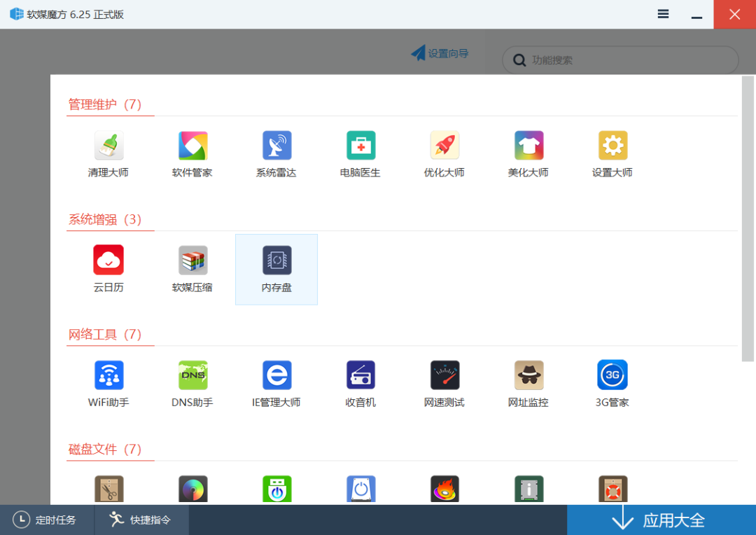
Task: Open the lifebuoy file recovery icon
Action: click(612, 489)
